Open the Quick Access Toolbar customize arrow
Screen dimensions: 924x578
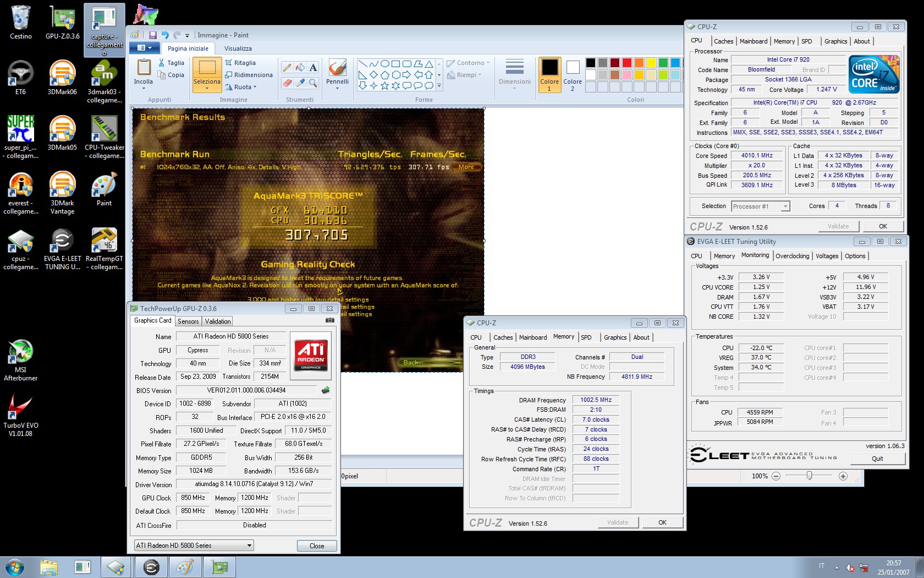point(188,35)
